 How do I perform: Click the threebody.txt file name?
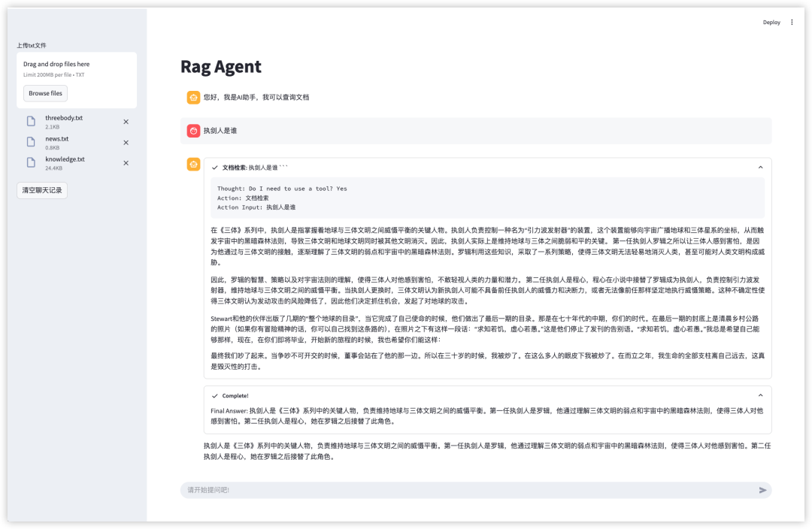tap(64, 118)
